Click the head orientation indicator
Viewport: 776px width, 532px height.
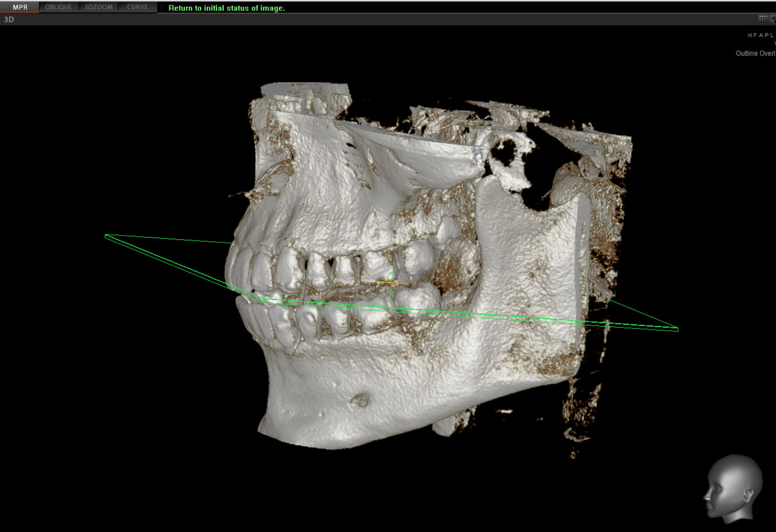point(732,488)
